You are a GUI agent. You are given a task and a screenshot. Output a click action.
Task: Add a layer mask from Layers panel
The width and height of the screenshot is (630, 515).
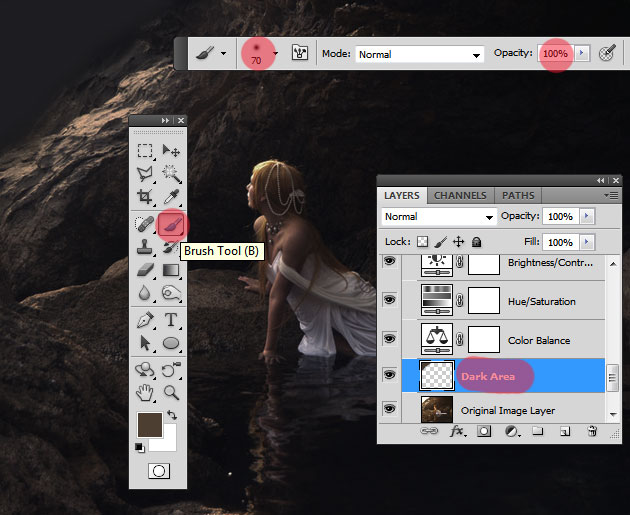pyautogui.click(x=484, y=431)
